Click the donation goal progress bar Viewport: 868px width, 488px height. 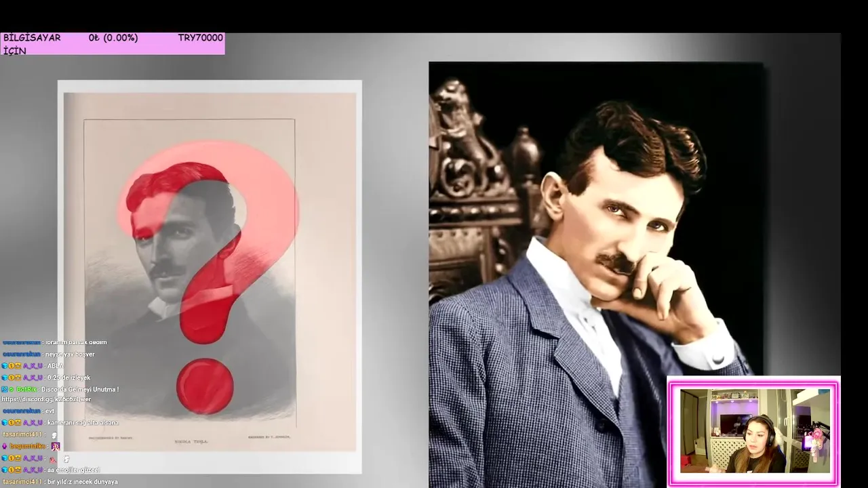(113, 44)
